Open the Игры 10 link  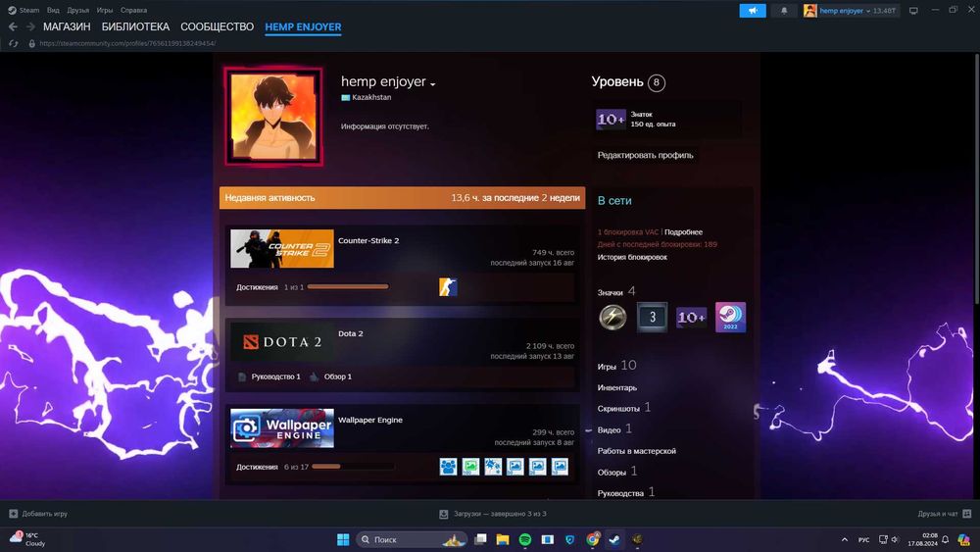[x=616, y=366]
